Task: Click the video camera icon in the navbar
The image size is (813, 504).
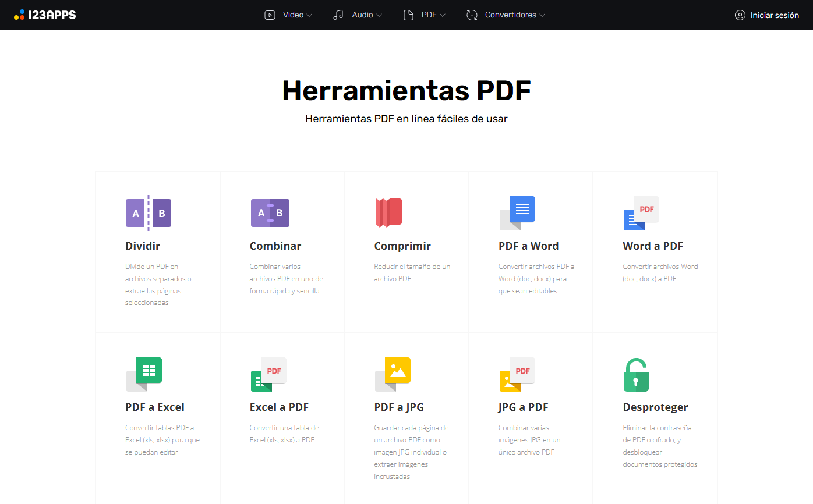Action: coord(270,15)
